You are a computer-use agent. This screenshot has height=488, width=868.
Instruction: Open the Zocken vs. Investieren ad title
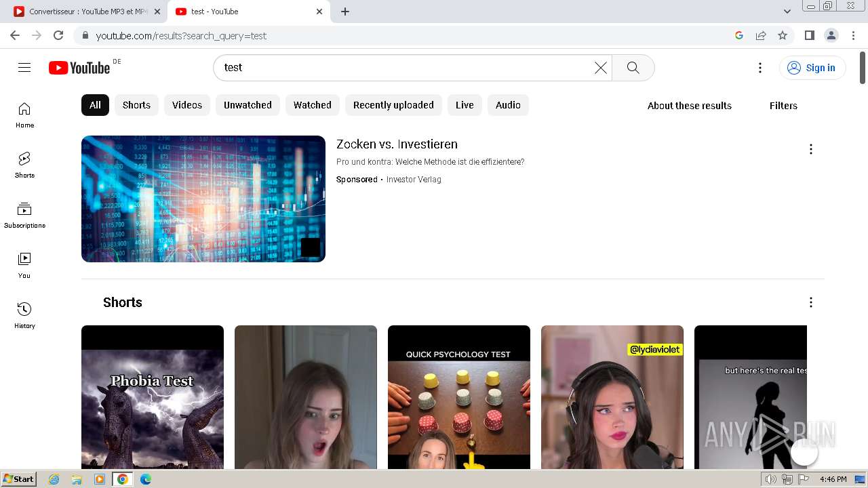397,144
